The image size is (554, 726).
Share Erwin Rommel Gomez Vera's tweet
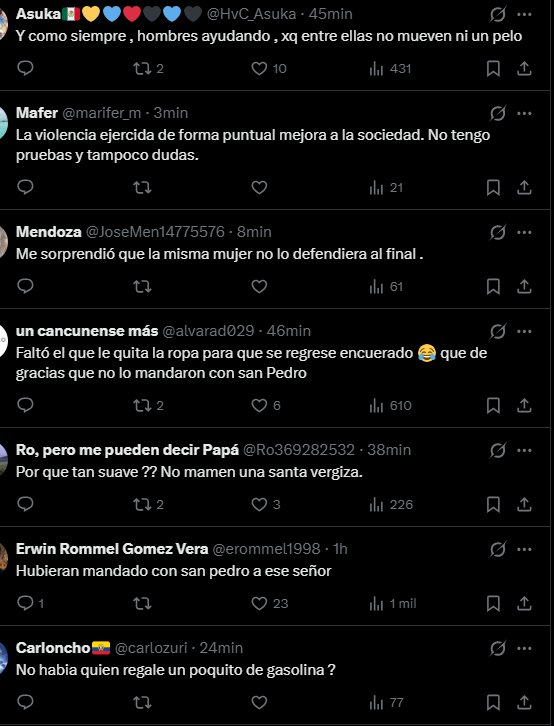524,603
